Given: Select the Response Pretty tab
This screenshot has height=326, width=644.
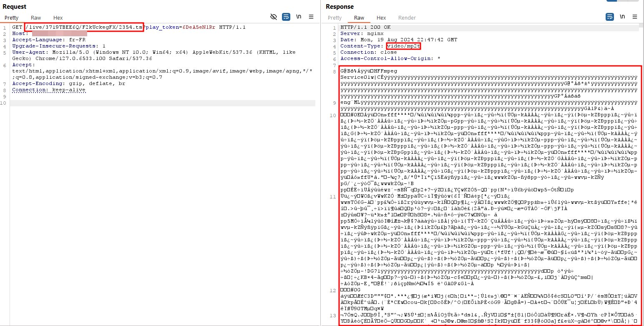Looking at the screenshot, I should click(x=335, y=18).
